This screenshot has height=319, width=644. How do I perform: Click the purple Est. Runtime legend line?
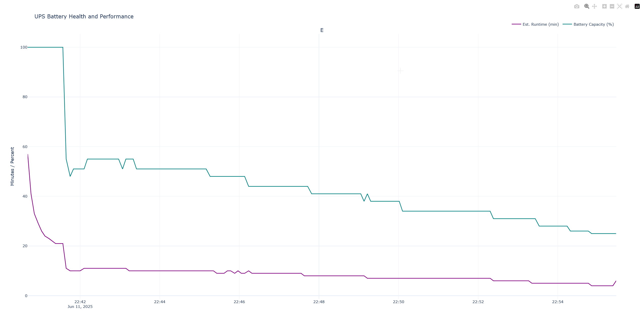pos(516,24)
